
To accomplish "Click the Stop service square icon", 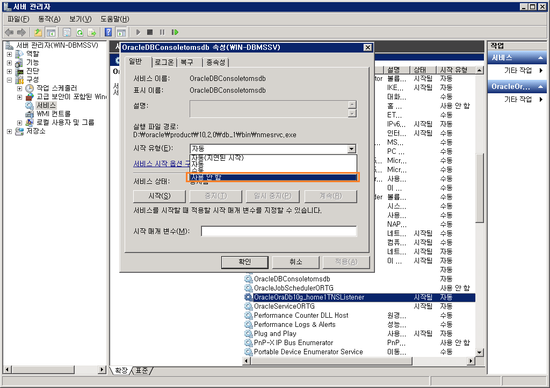I will pos(150,32).
